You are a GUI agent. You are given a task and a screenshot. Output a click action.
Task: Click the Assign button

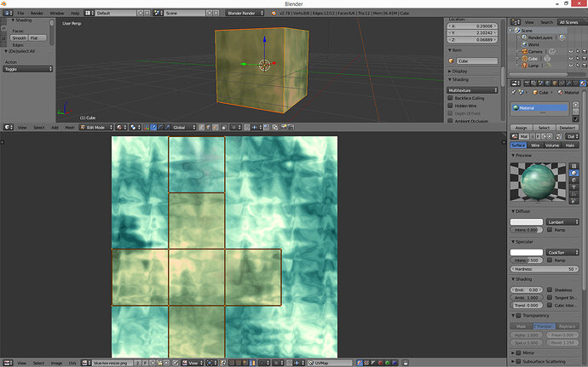(521, 128)
